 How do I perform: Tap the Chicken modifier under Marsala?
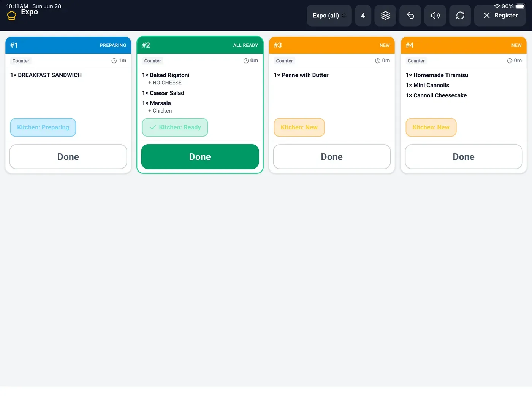click(x=160, y=111)
